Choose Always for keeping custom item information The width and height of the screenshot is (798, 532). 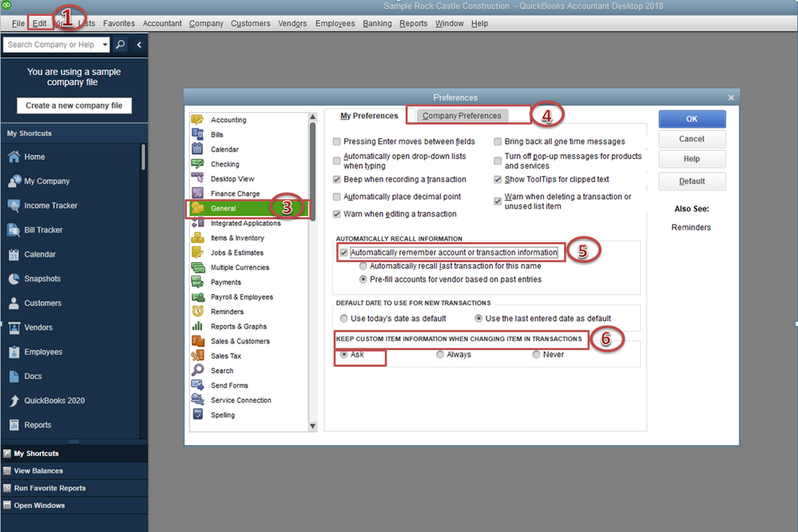439,355
